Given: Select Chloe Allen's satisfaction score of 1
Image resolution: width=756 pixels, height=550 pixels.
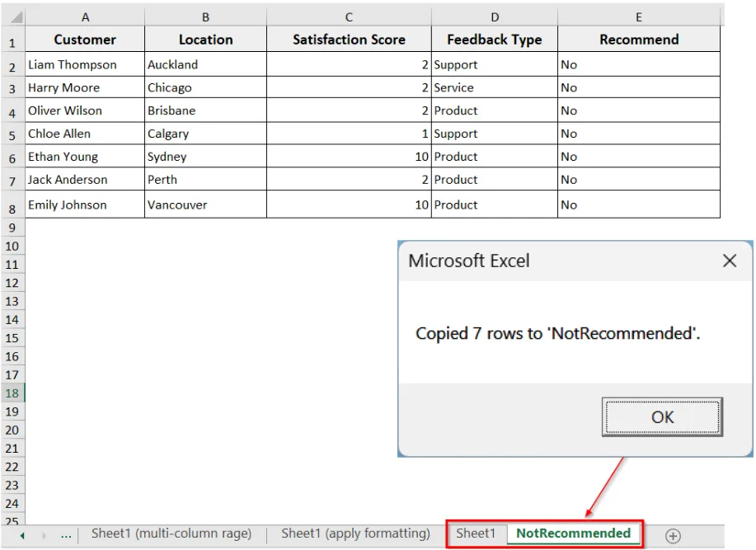Looking at the screenshot, I should [x=349, y=134].
